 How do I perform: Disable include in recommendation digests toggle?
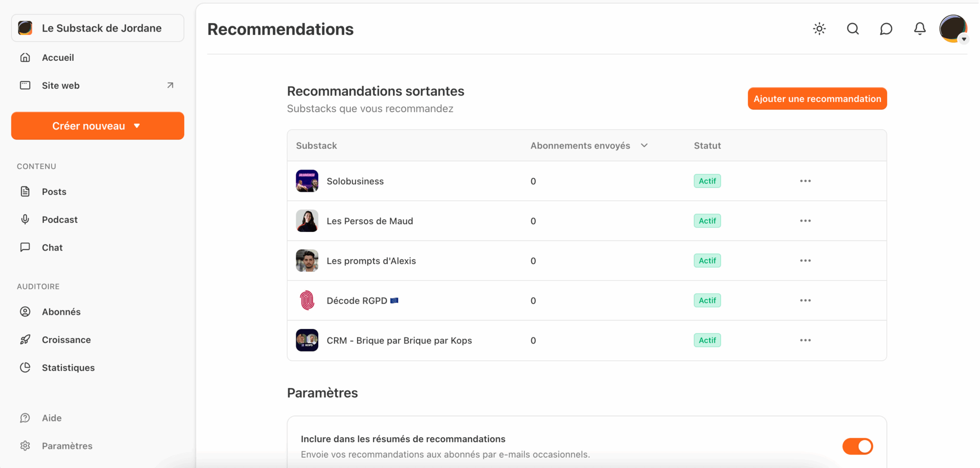click(857, 446)
